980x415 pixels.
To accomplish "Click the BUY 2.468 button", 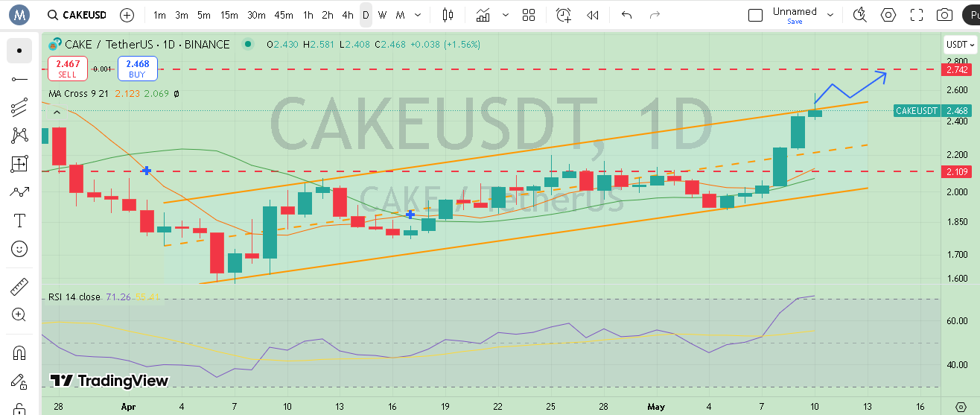I will click(137, 69).
